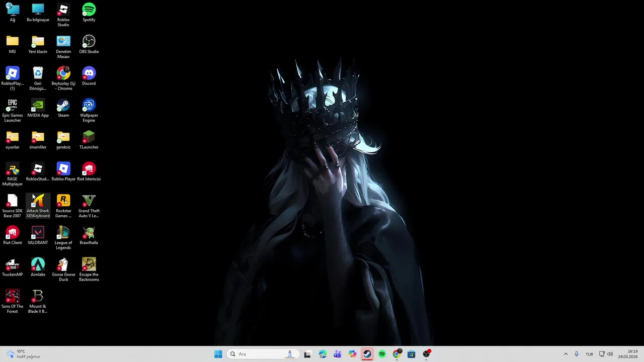Image resolution: width=644 pixels, height=362 pixels.
Task: Select the Escape the Backrooms icon
Action: pos(89,269)
